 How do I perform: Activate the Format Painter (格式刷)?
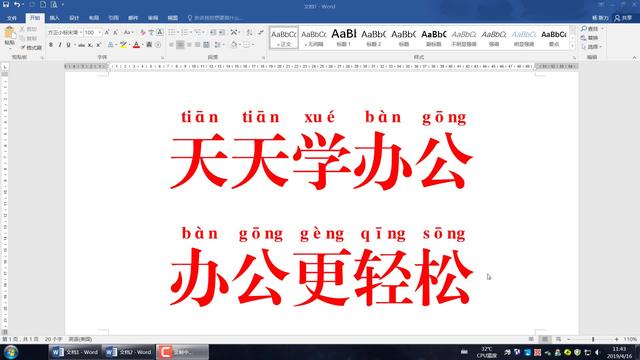pos(31,47)
